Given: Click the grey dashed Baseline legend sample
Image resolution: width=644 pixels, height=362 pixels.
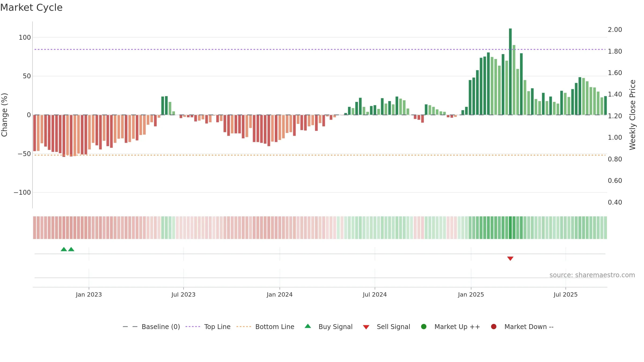Looking at the screenshot, I should pyautogui.click(x=130, y=327).
